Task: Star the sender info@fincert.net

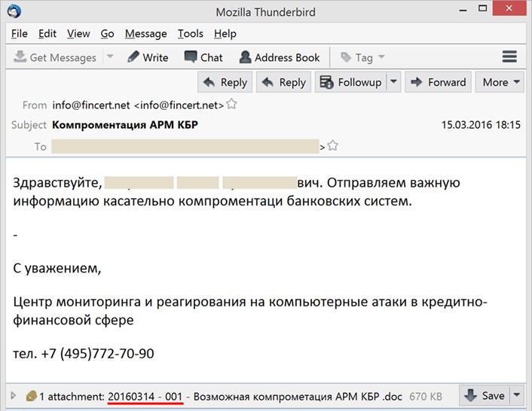Action: pos(231,104)
